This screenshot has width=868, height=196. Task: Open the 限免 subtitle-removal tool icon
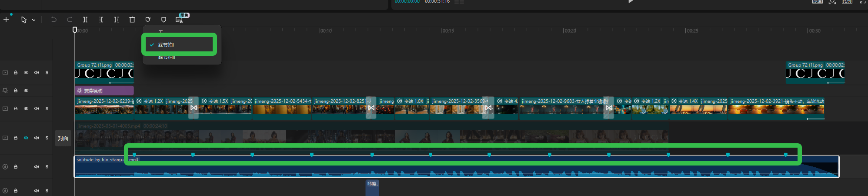pyautogui.click(x=179, y=20)
